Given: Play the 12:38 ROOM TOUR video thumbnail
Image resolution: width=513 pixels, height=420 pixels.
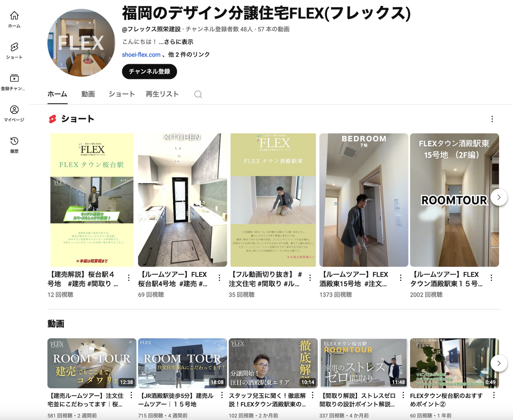Looking at the screenshot, I should 92,363.
